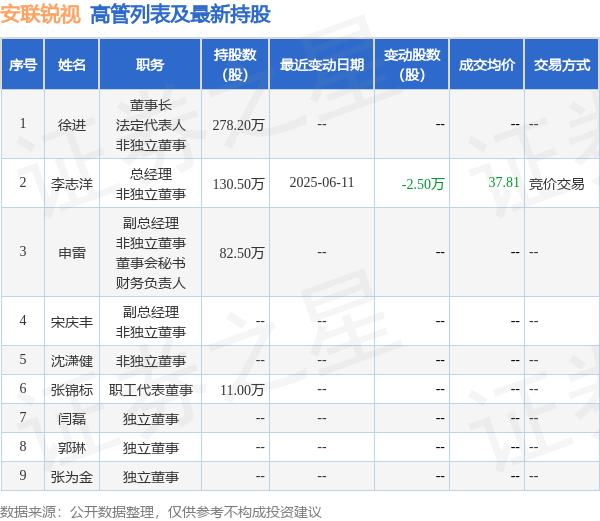Click the average price 37.81
The width and height of the screenshot is (600, 521).
(504, 182)
